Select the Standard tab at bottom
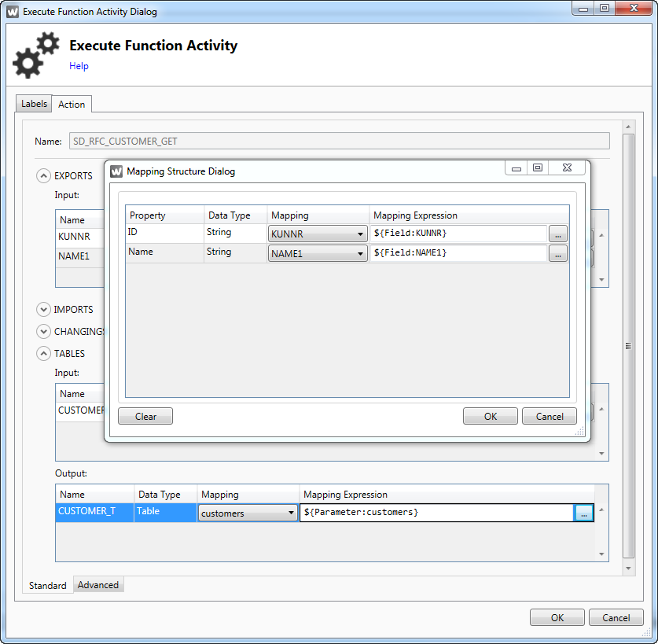 pos(47,585)
